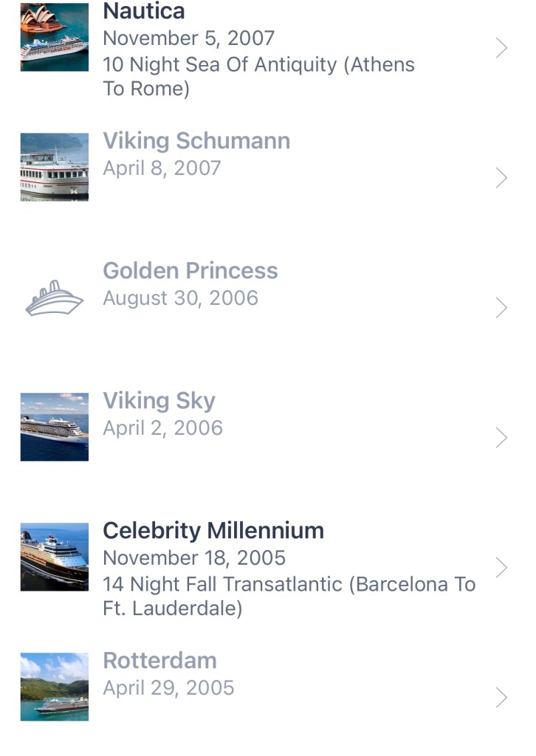Tap the Nautica ship thumbnail
Image resolution: width=536 pixels, height=756 pixels.
(x=54, y=37)
